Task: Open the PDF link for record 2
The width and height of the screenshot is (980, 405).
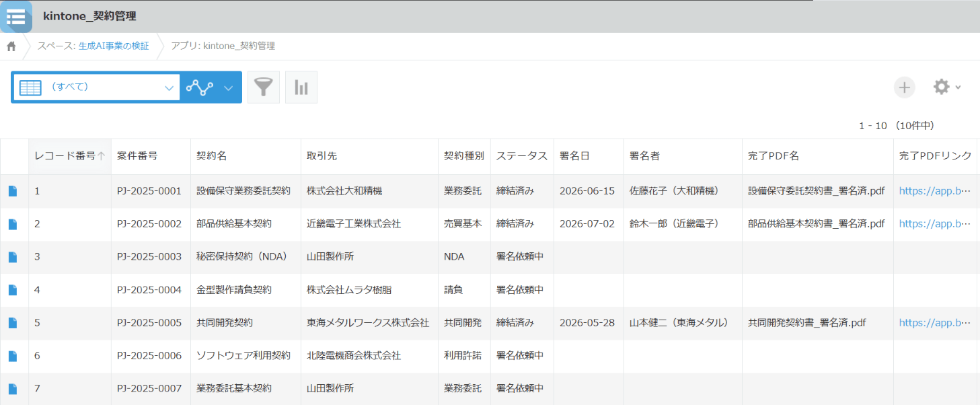Action: click(934, 224)
